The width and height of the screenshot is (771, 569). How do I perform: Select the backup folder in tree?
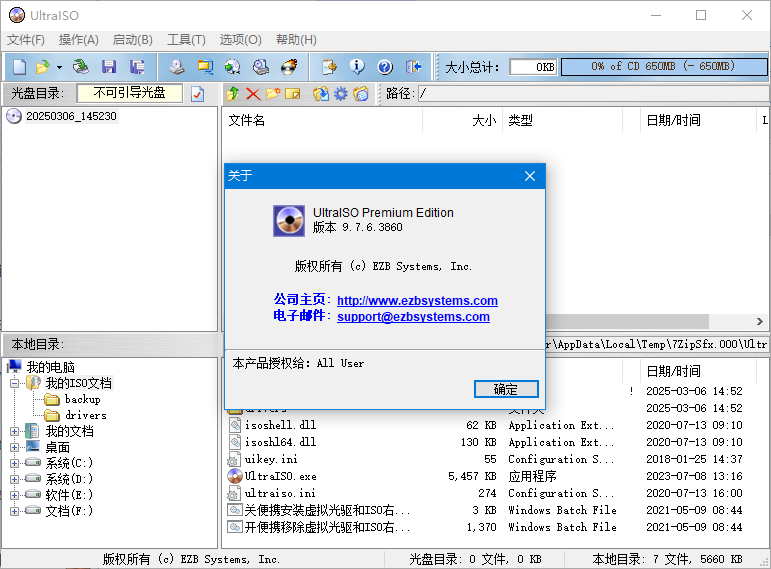82,399
